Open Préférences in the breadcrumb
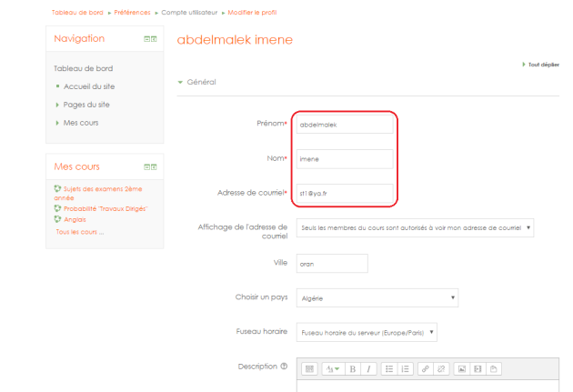The image size is (573, 392). pyautogui.click(x=132, y=13)
